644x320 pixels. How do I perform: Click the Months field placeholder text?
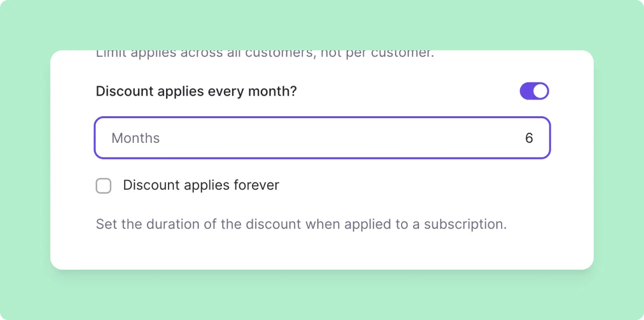[135, 138]
